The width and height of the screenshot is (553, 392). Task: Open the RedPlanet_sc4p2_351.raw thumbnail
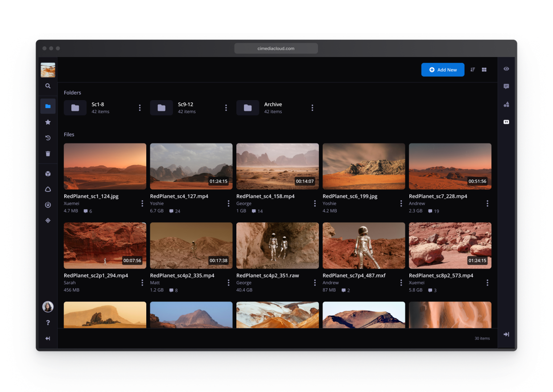pos(277,245)
